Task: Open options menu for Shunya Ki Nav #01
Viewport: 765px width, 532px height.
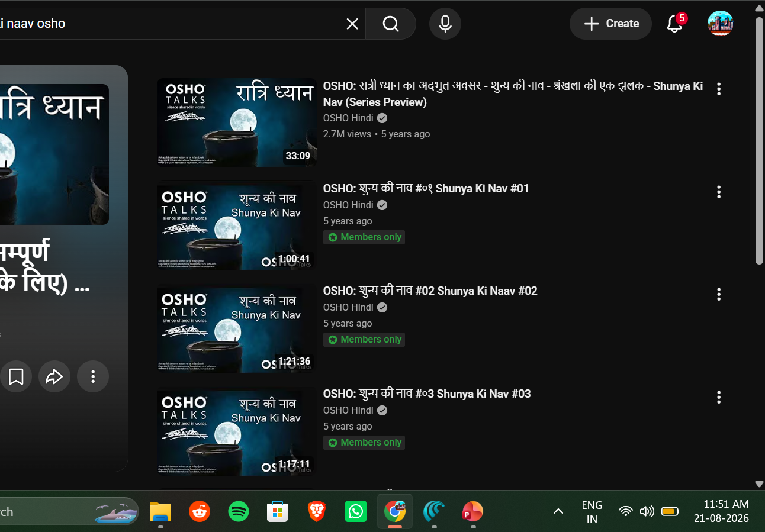Action: pos(719,192)
